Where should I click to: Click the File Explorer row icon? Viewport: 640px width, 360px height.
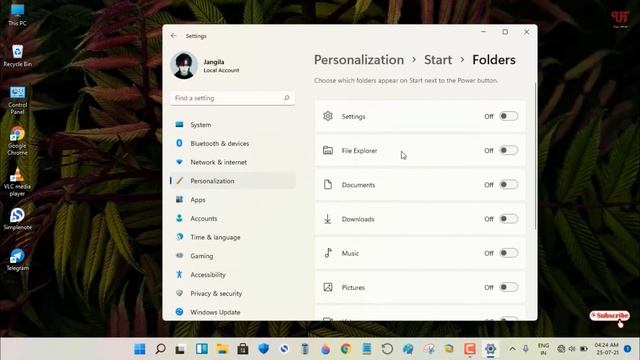tap(328, 151)
